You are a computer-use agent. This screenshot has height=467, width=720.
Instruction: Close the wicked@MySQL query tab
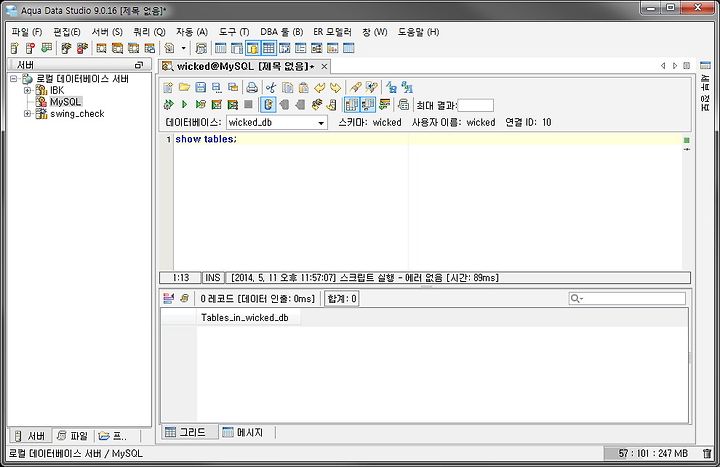324,67
